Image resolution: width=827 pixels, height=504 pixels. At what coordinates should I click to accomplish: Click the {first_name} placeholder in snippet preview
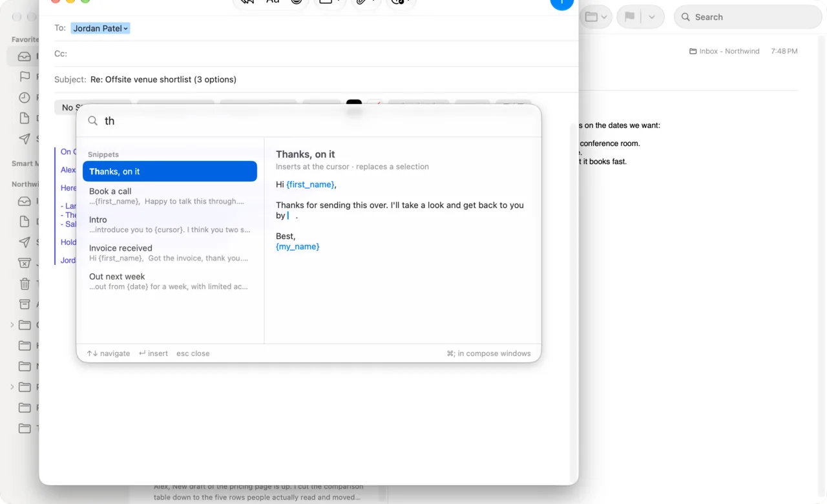click(x=311, y=185)
